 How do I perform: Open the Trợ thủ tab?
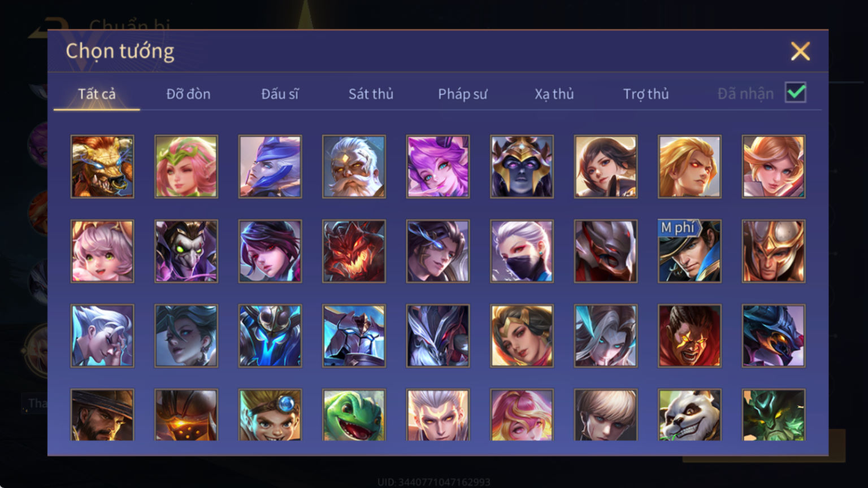[x=646, y=94]
